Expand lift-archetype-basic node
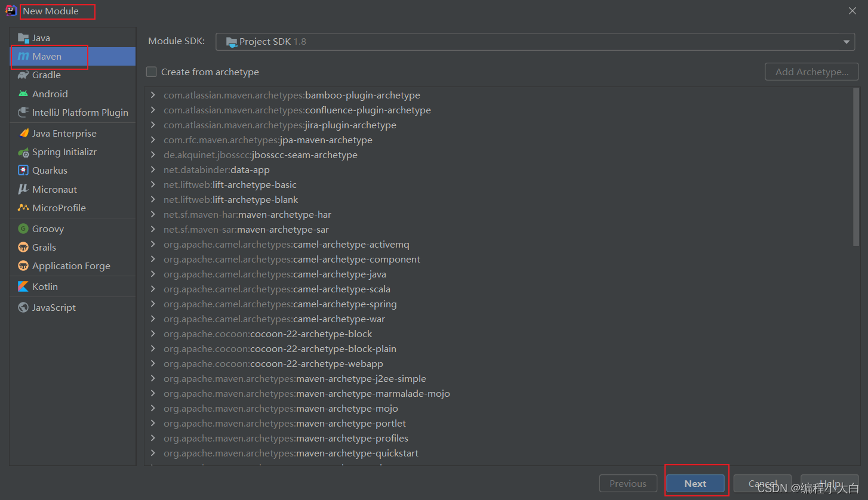 click(x=153, y=184)
